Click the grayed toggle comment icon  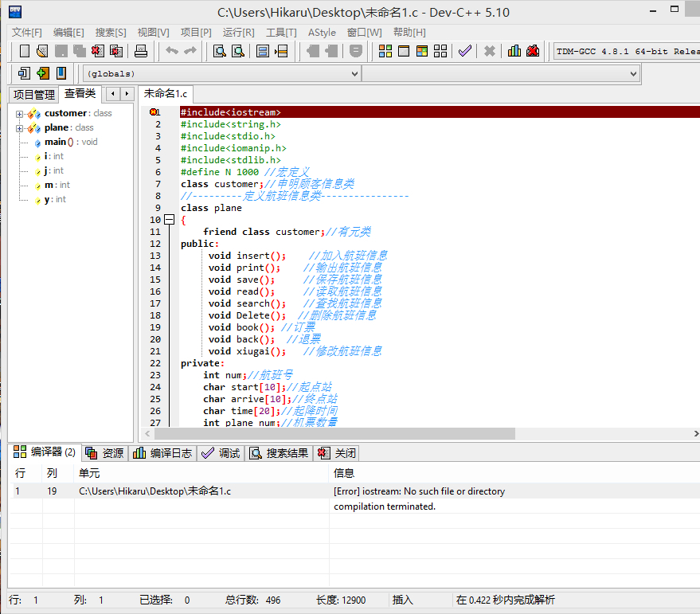point(355,51)
